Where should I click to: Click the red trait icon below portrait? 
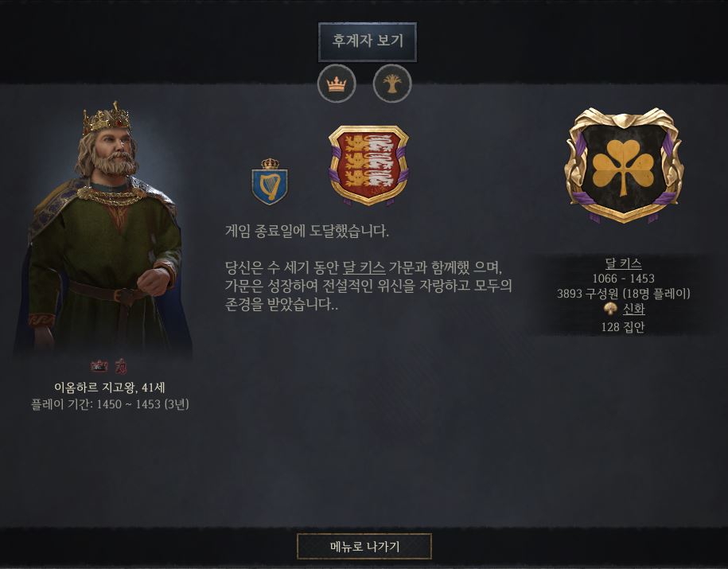[120, 367]
